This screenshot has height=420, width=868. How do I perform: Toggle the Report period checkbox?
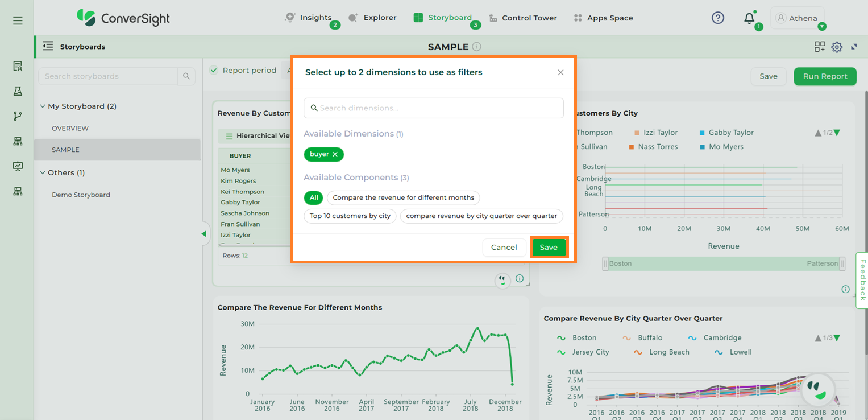(214, 71)
